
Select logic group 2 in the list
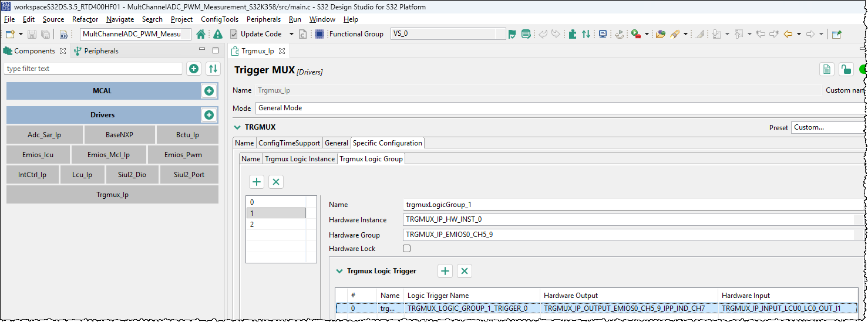coord(276,225)
